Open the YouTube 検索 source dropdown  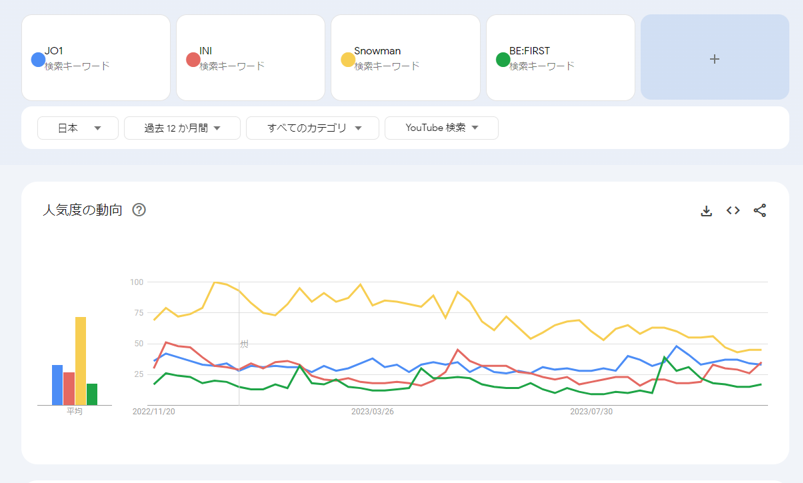pos(441,128)
